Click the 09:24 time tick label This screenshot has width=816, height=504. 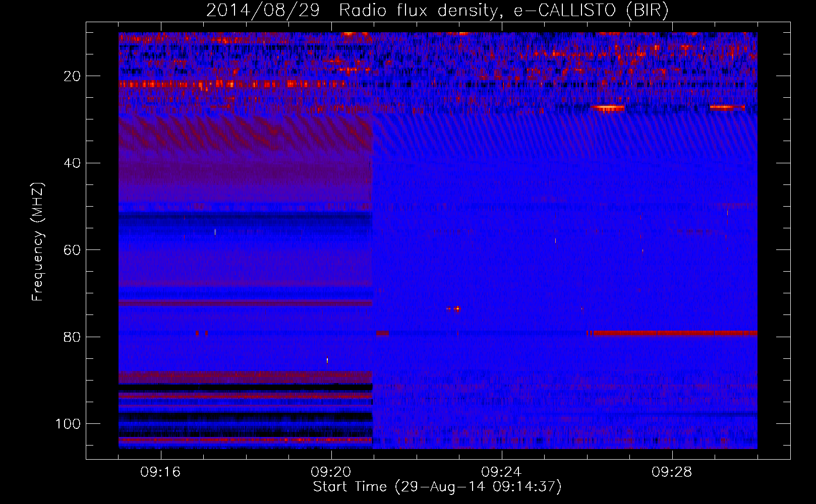click(x=501, y=472)
